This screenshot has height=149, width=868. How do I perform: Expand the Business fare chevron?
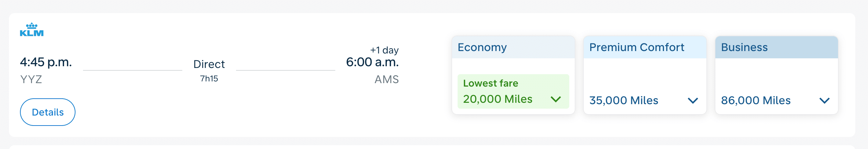point(824,100)
